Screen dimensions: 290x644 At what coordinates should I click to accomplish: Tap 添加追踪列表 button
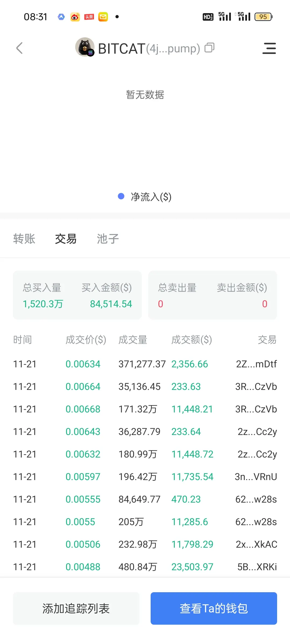coord(76,608)
